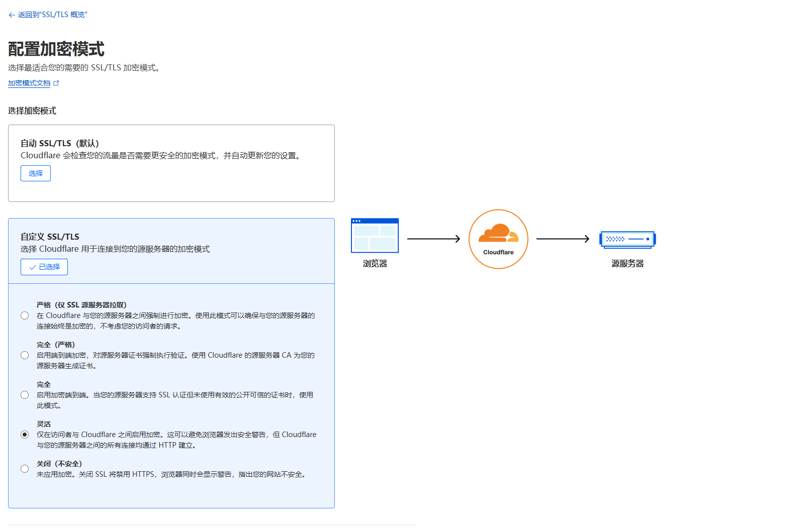Viewport: 812px width, 528px height.
Task: Click the arrow between Cloudflare and 源服务器
Action: tap(562, 239)
